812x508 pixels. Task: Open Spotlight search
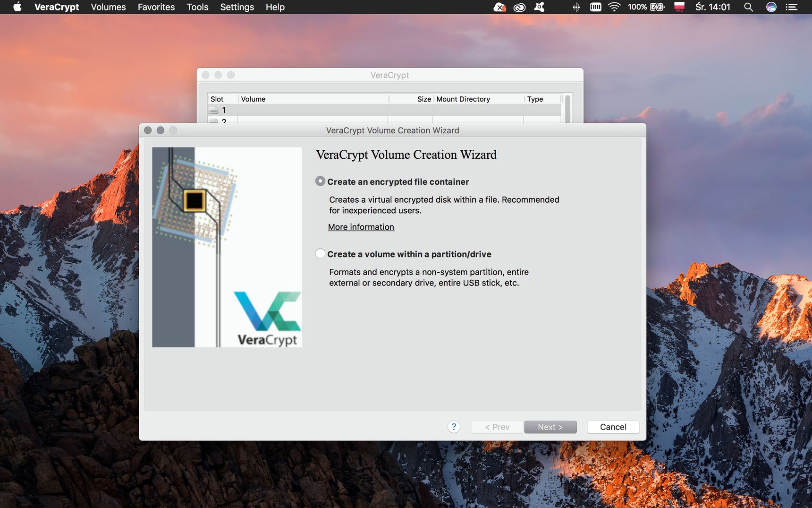click(x=748, y=7)
